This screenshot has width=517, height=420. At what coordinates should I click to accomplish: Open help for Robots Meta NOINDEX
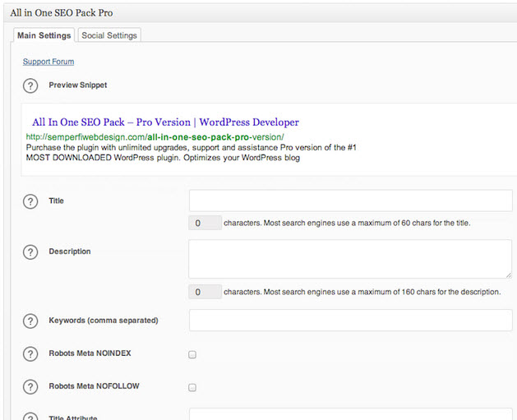30,354
